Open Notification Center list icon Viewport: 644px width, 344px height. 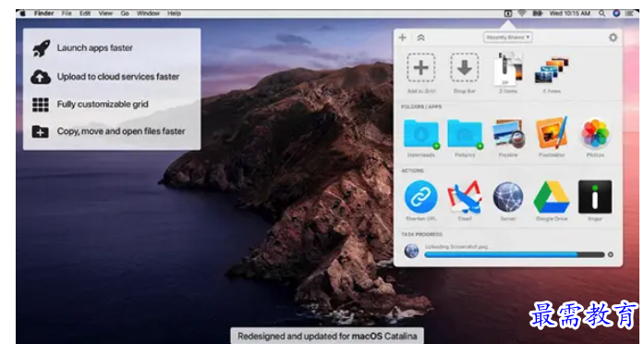click(629, 14)
